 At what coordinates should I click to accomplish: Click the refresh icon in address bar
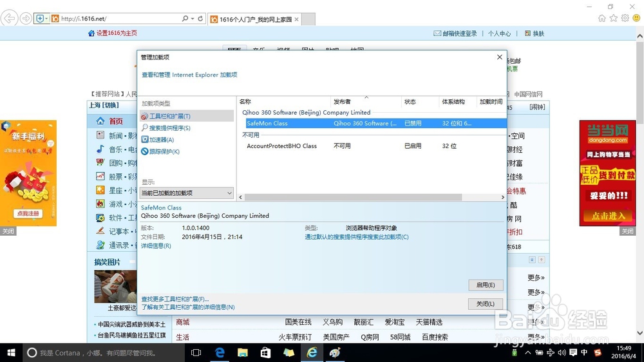pos(200,19)
